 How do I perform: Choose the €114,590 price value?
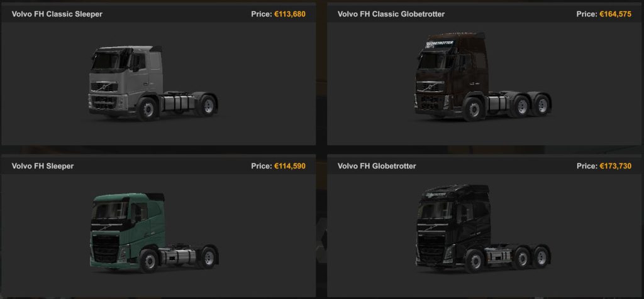click(290, 166)
